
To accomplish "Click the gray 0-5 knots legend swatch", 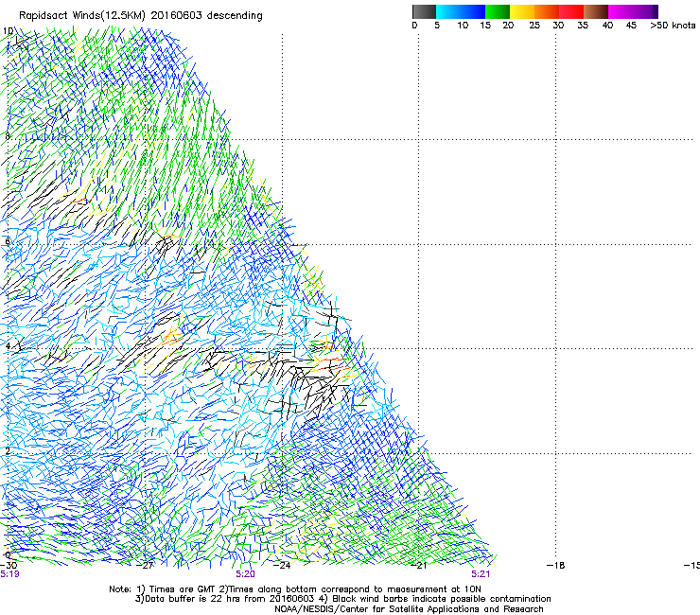I will [x=424, y=11].
